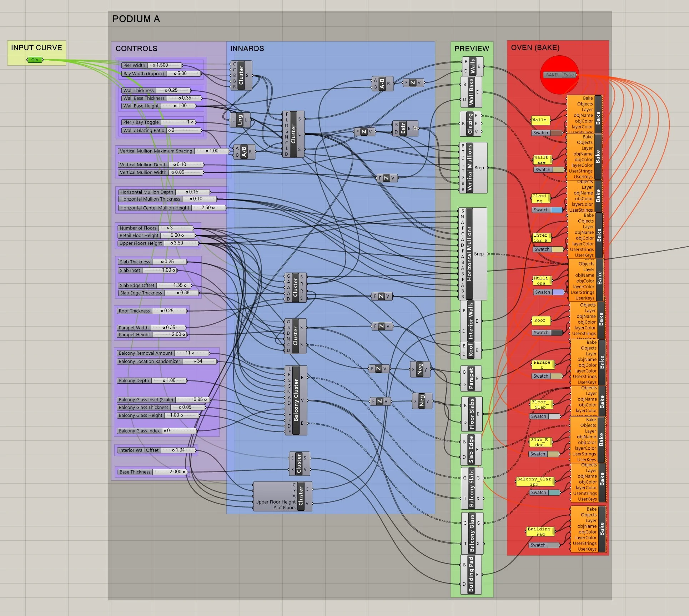
Task: Click the INNARDS group title
Action: coord(247,49)
